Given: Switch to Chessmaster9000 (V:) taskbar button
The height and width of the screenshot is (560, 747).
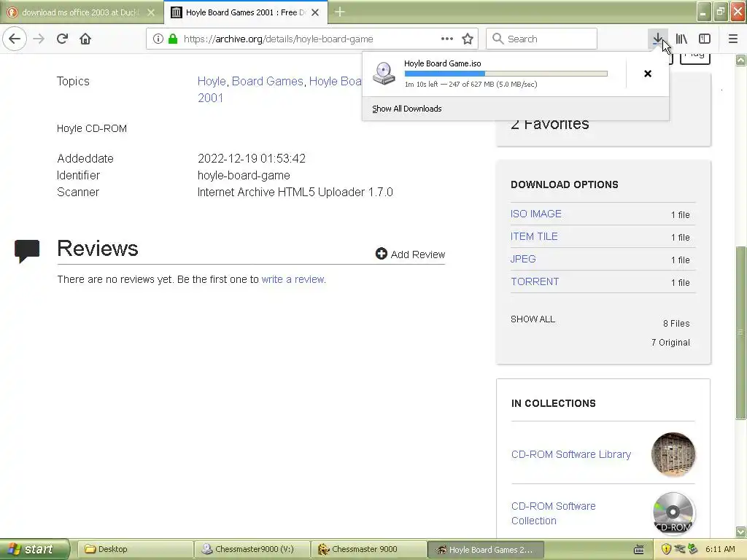Looking at the screenshot, I should click(x=252, y=549).
